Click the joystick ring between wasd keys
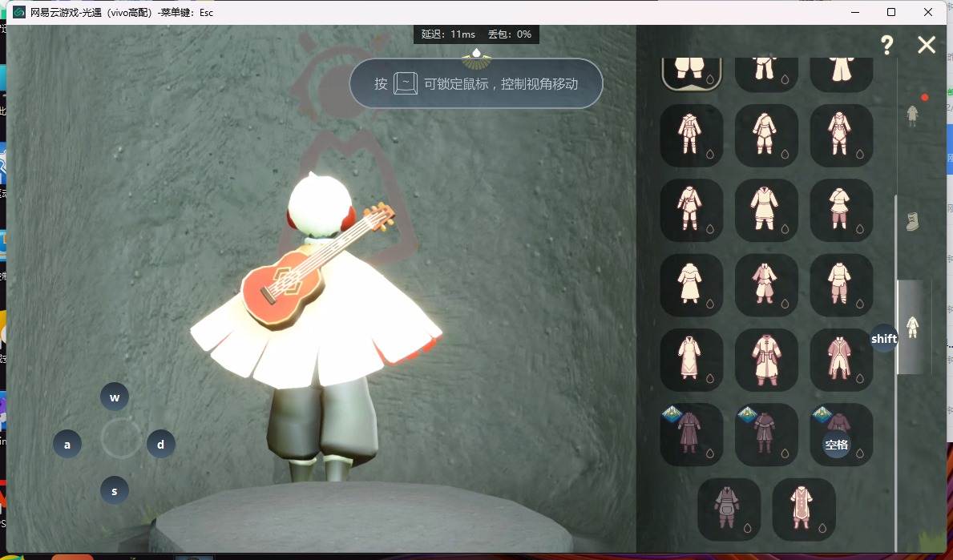This screenshot has width=953, height=560. 120,438
